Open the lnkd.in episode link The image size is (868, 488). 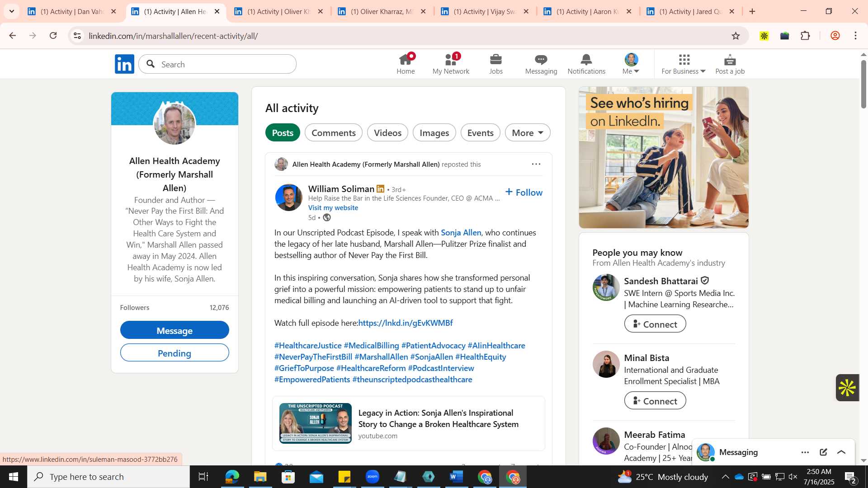(406, 323)
